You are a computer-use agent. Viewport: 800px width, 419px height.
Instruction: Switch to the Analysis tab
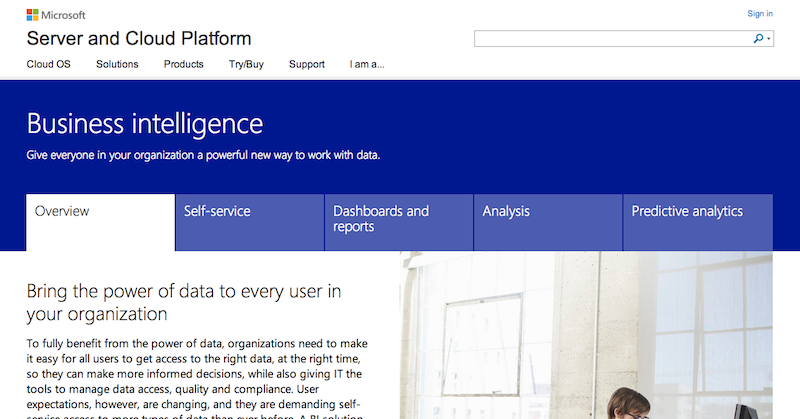pos(548,222)
